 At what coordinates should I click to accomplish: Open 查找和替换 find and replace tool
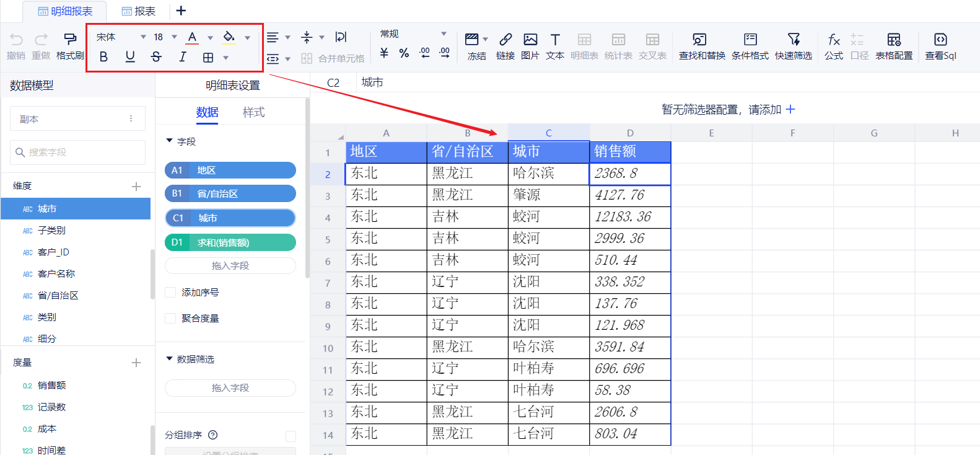coord(701,46)
